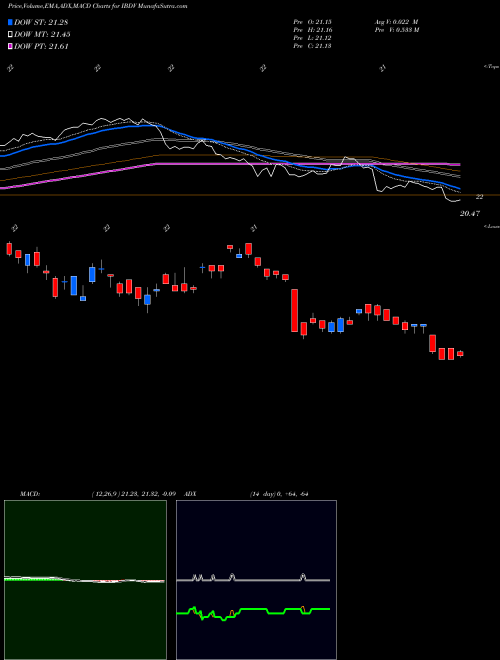Click the '20.47' price label
The width and height of the screenshot is (500, 660).
(470, 214)
